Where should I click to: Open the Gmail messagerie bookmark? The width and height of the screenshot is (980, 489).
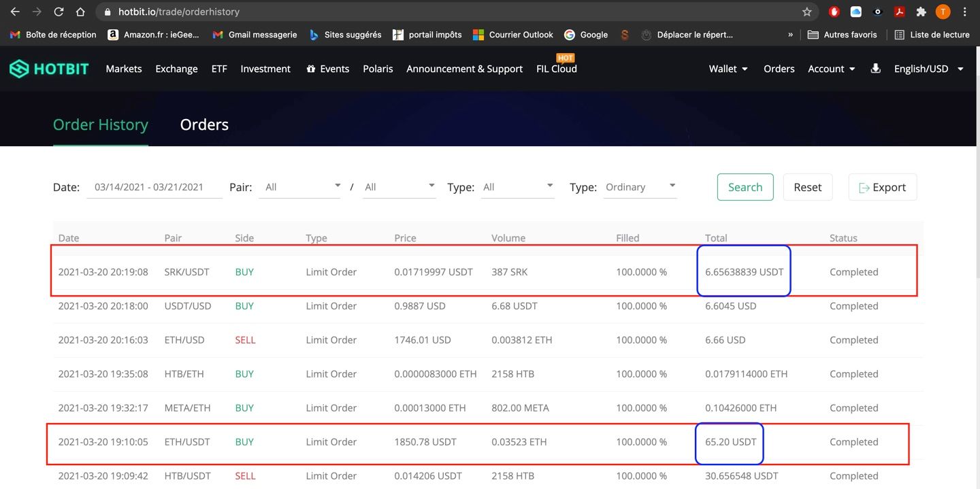pyautogui.click(x=255, y=35)
